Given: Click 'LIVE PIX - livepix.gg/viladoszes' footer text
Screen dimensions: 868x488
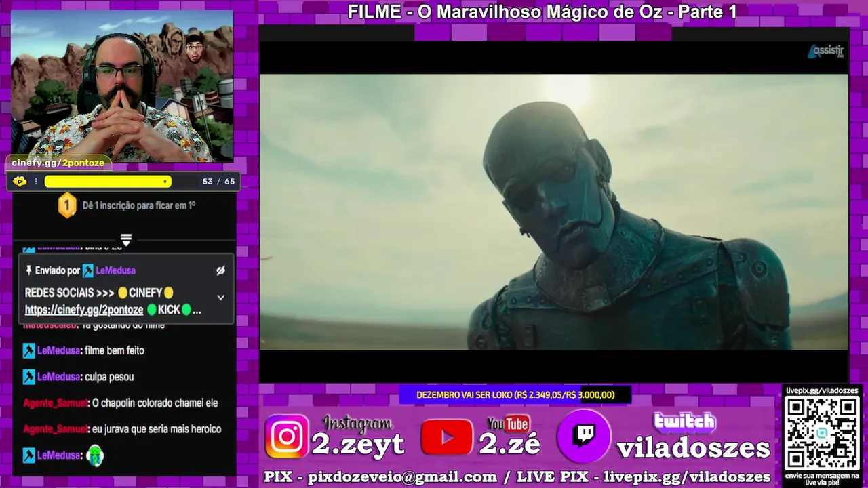Looking at the screenshot, I should pos(644,476).
